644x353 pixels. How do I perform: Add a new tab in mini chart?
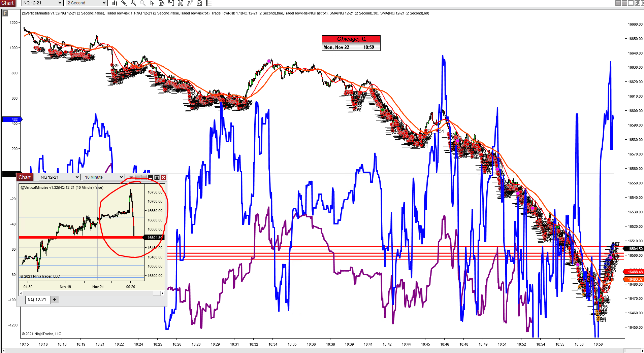coord(55,299)
